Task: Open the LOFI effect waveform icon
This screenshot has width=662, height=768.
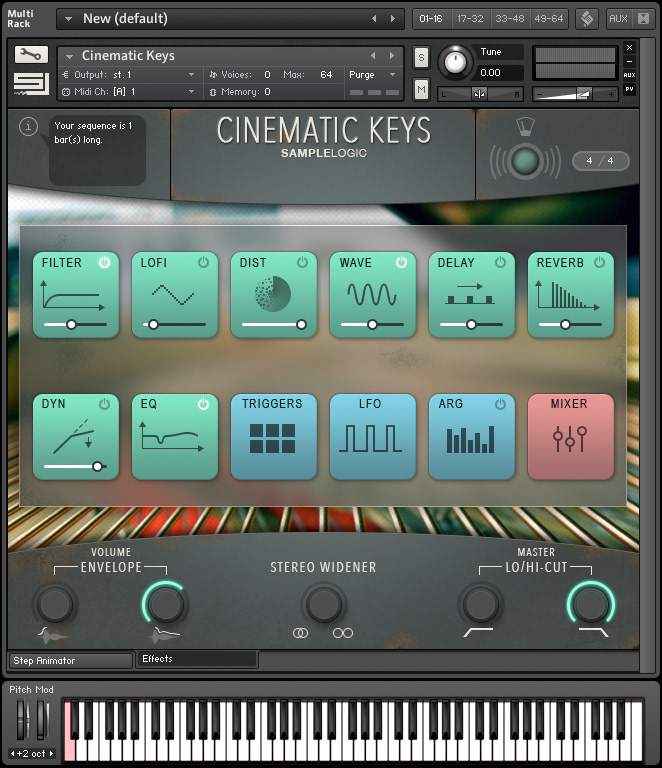Action: point(173,295)
